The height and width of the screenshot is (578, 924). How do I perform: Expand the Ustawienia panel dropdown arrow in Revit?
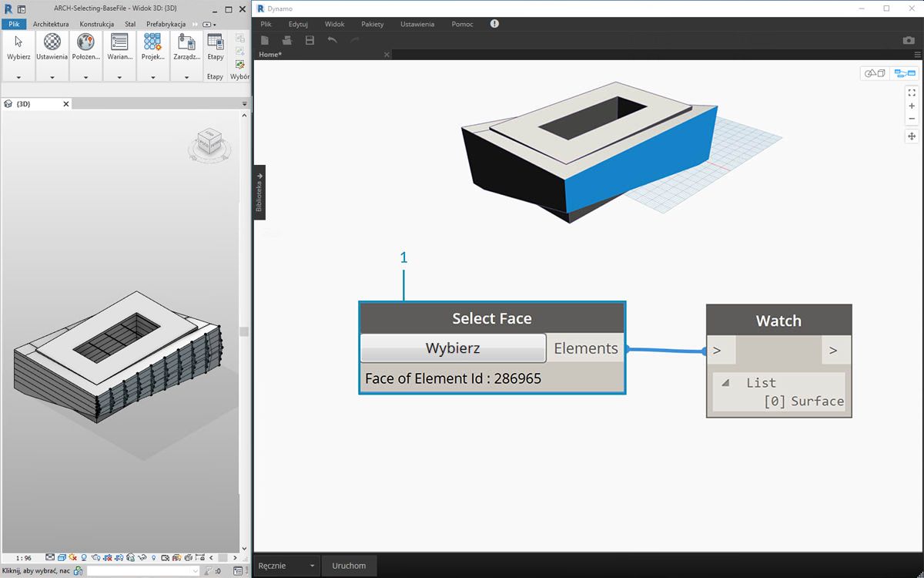coord(52,77)
